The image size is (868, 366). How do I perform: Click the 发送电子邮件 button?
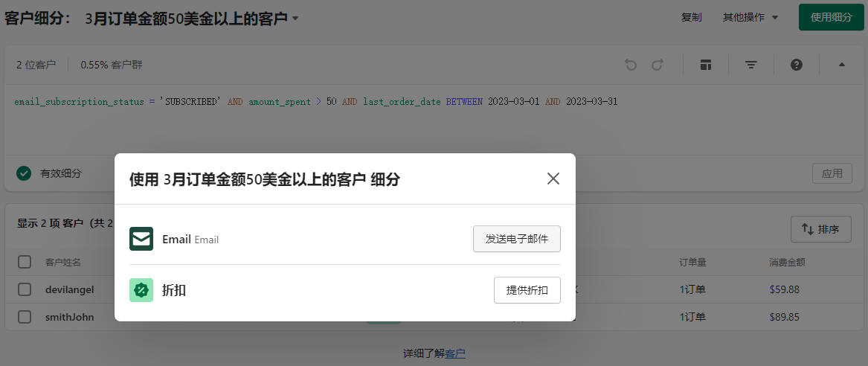pos(517,239)
